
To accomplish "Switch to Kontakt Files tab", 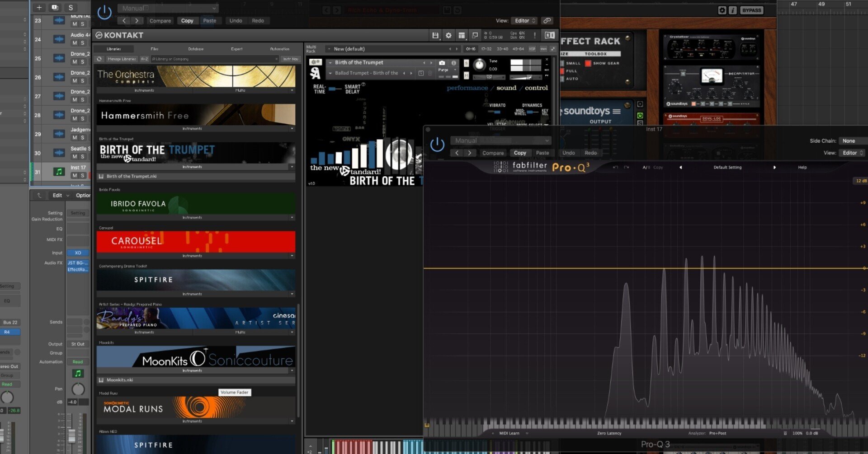I will [x=155, y=49].
